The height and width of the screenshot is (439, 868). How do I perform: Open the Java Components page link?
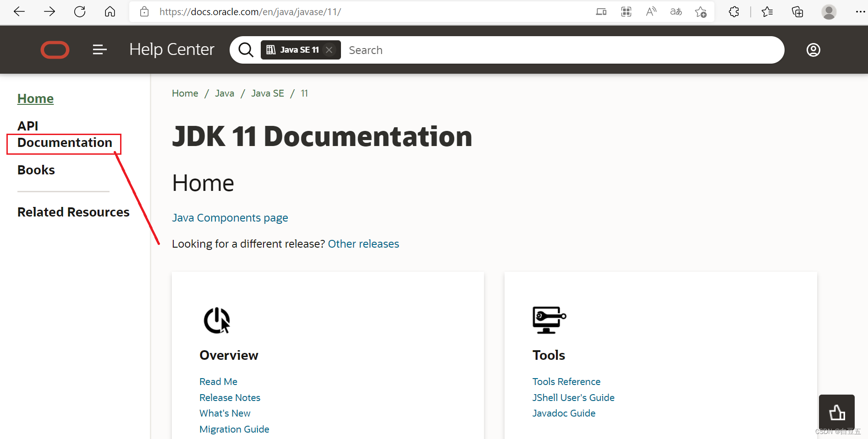230,218
